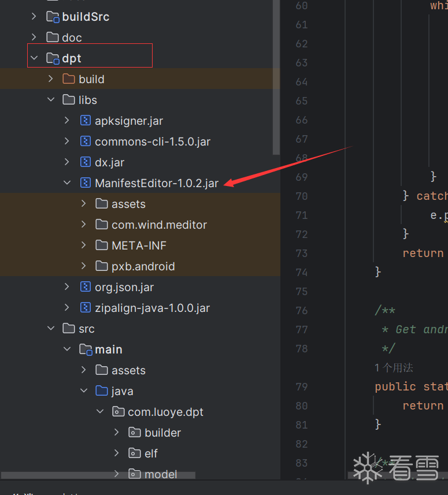Collapse the ManifestEditor-1.0.2.jar node
The height and width of the screenshot is (495, 448).
tap(67, 183)
